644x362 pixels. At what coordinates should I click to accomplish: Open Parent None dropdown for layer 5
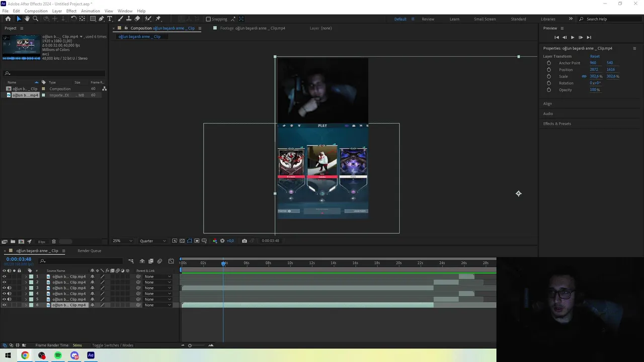[x=157, y=299]
